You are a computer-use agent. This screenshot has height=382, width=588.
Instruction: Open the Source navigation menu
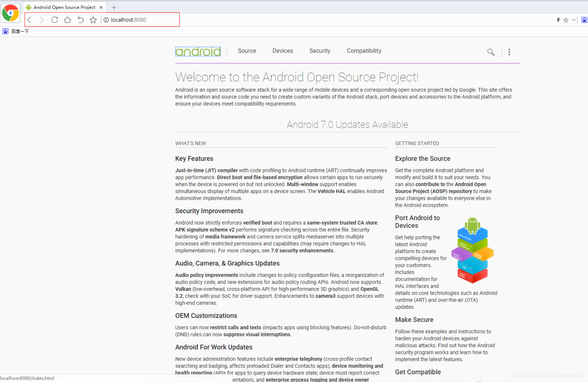coord(247,51)
